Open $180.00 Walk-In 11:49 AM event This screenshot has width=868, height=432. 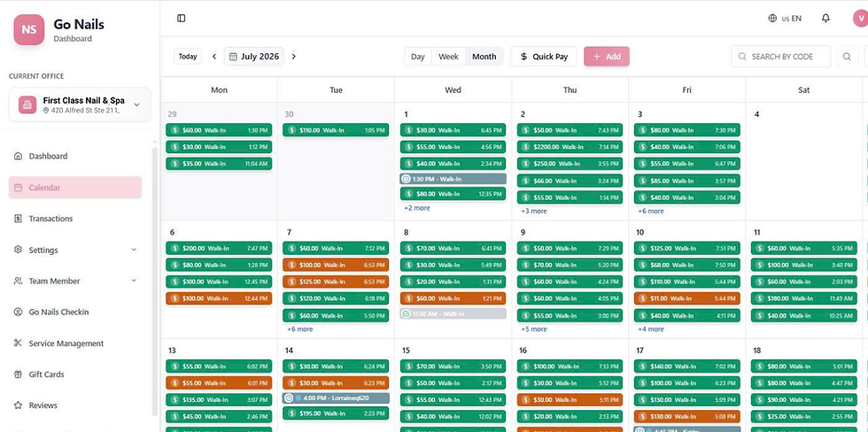804,298
